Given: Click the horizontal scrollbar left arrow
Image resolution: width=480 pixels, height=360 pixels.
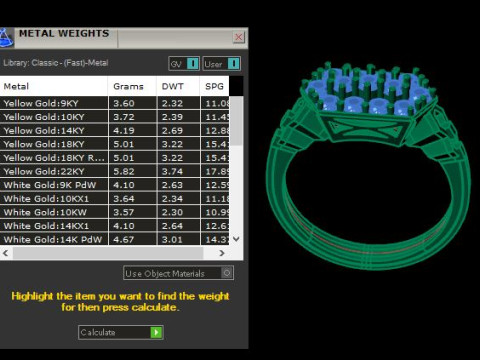Looking at the screenshot, I should click(x=6, y=253).
